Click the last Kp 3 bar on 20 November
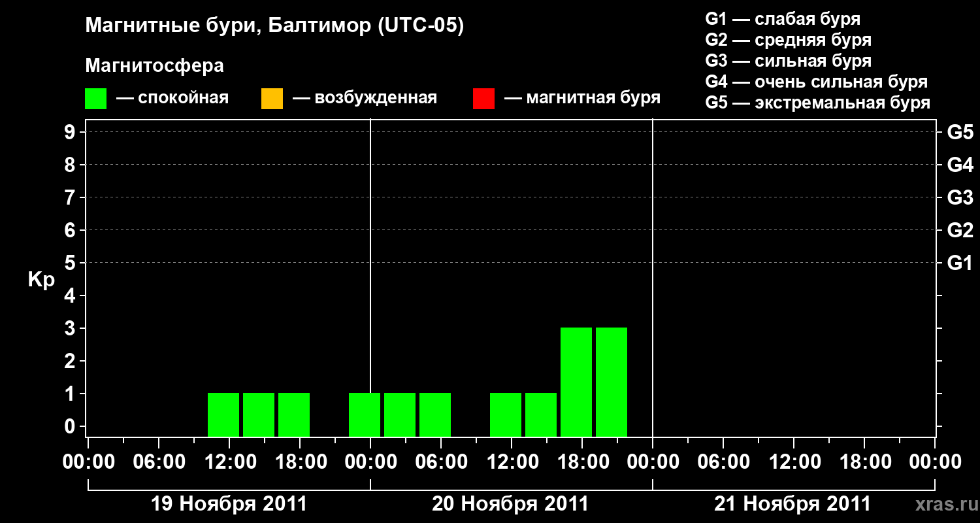 pyautogui.click(x=612, y=382)
